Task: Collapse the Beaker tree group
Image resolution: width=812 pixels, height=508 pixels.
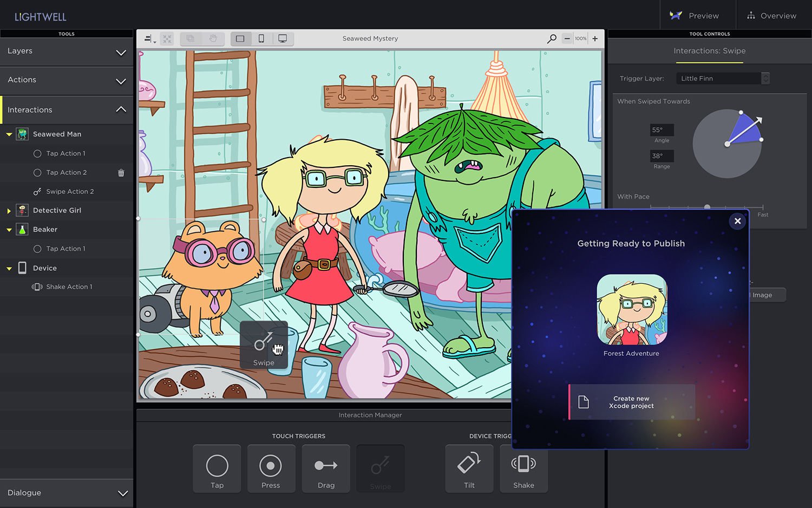Action: point(9,230)
